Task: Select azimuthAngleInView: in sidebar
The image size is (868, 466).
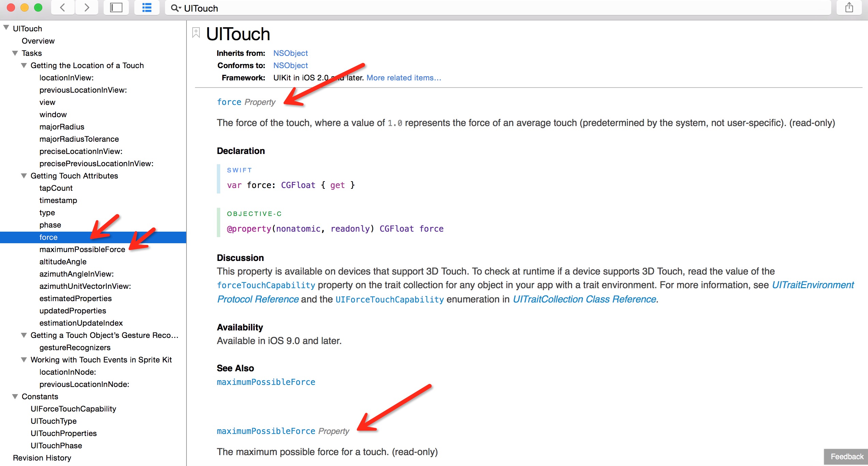Action: pyautogui.click(x=77, y=274)
